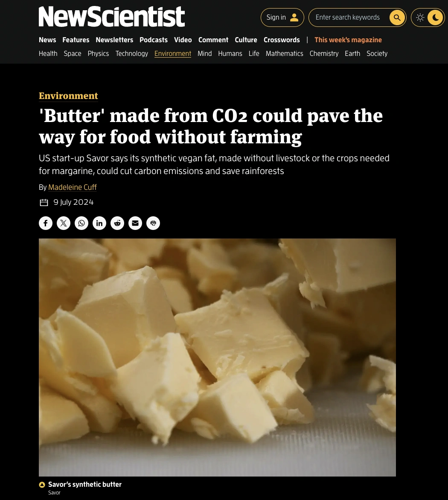Open This week's magazine link
The height and width of the screenshot is (500, 448).
pyautogui.click(x=348, y=40)
